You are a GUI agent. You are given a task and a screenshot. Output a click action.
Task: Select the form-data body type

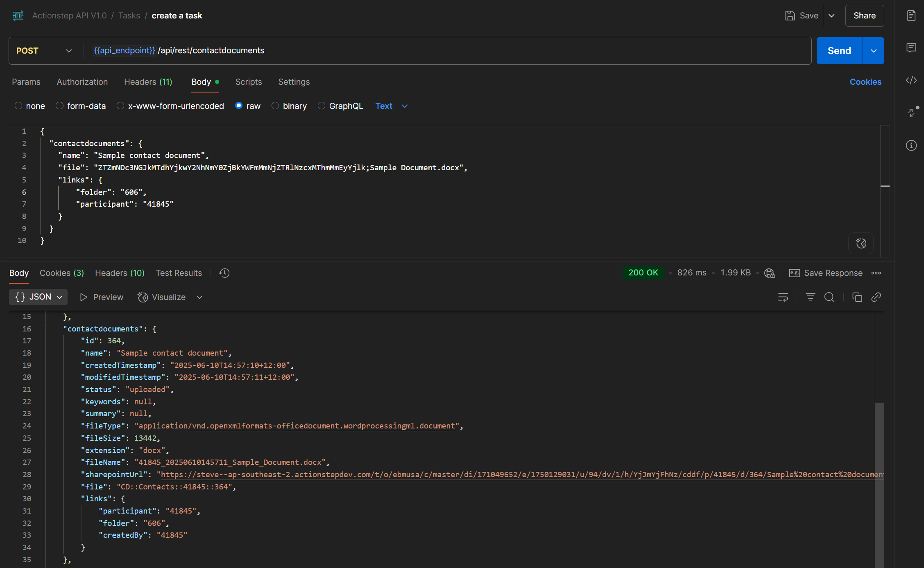pos(59,106)
